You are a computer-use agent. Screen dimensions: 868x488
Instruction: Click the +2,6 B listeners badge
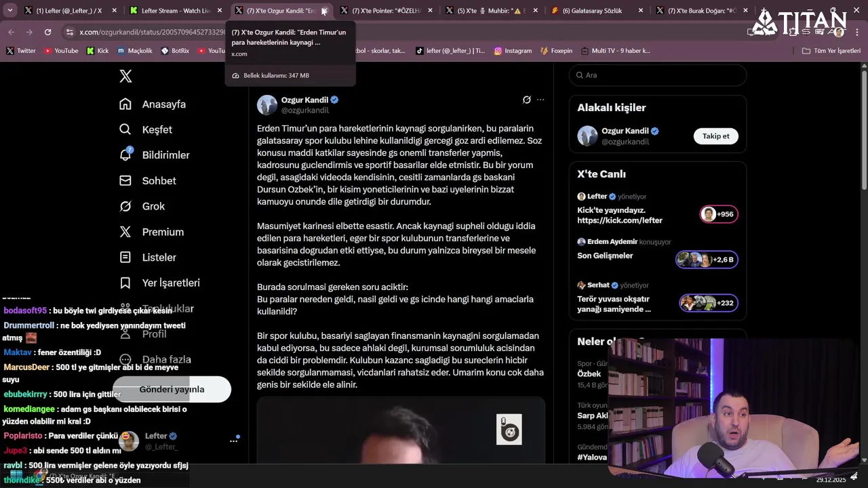tap(707, 260)
